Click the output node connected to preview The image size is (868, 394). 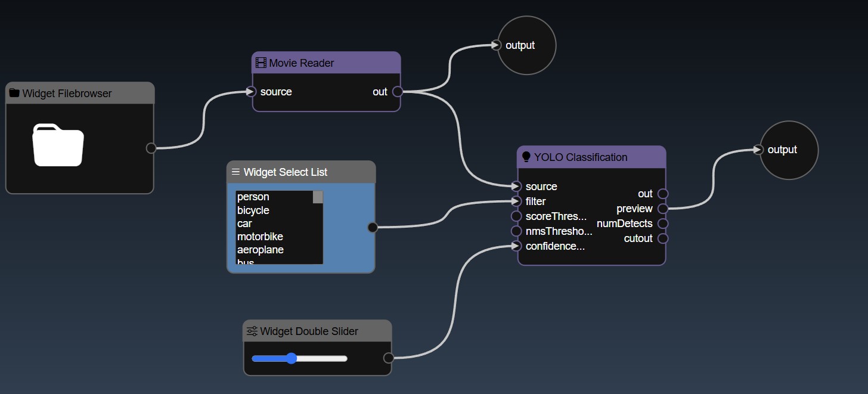(x=789, y=150)
